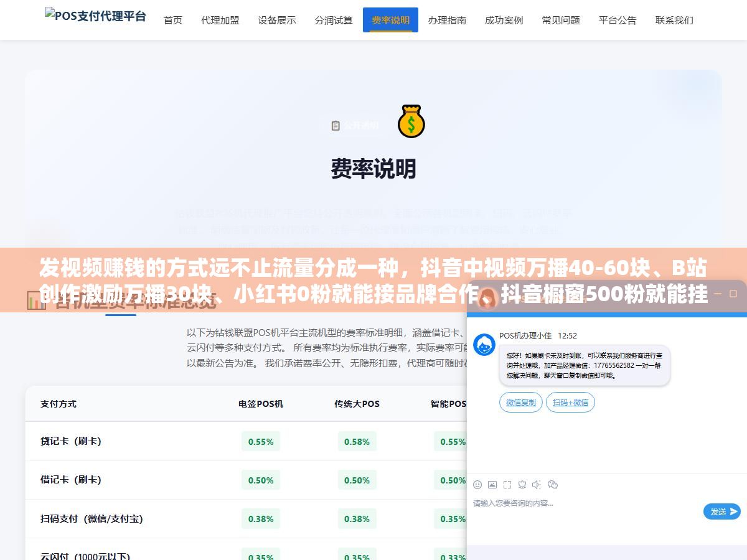Open the 代理加盟 nav item
Screen dimensions: 747x560
tap(220, 20)
